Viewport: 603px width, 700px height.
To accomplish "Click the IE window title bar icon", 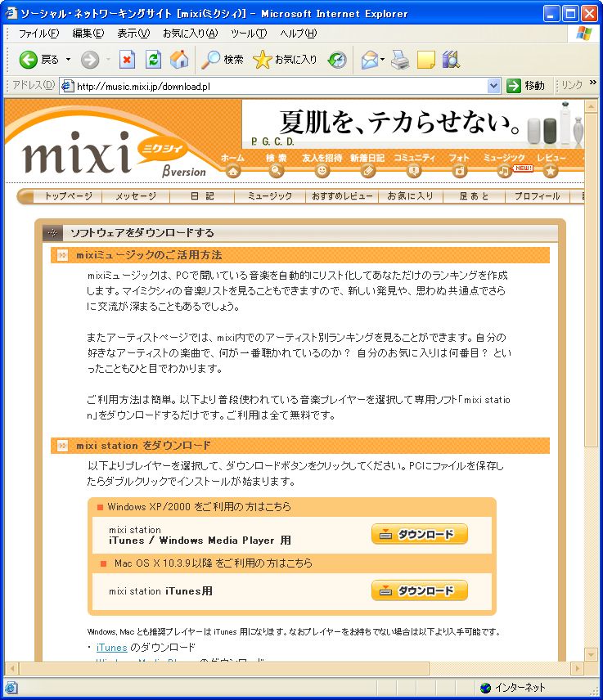I will (11, 13).
